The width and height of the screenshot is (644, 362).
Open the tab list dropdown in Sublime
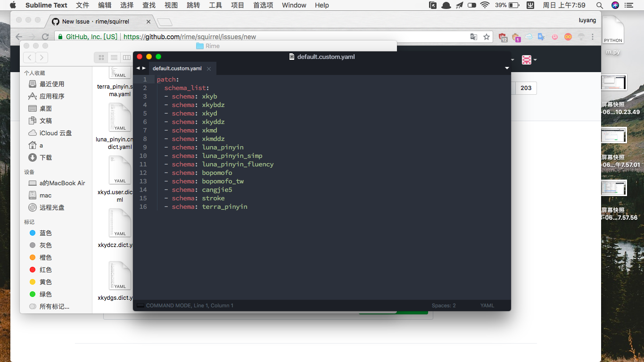point(507,68)
